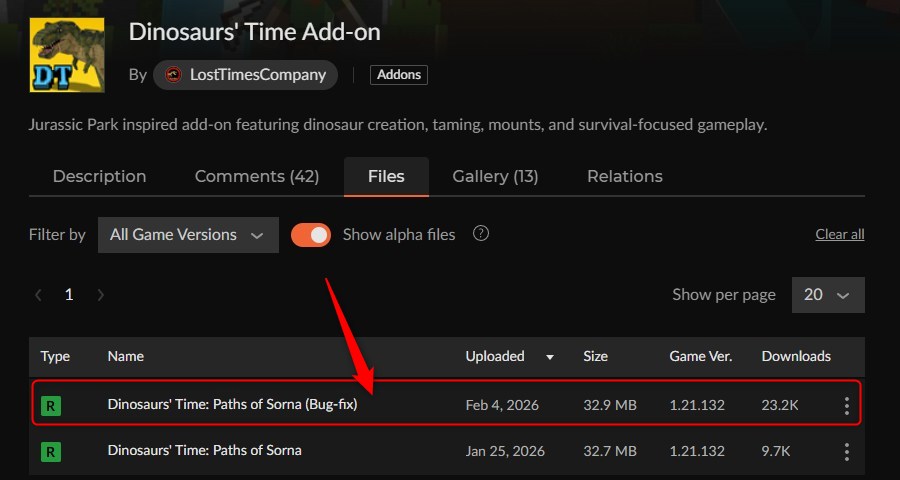Open the Gallery (13) tab
Screen dimensions: 900x480
[x=495, y=176]
